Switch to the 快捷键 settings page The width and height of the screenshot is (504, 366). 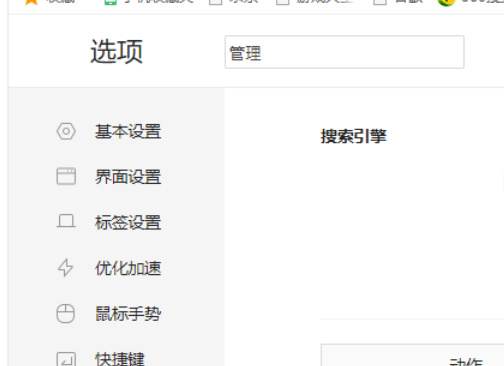coord(120,359)
